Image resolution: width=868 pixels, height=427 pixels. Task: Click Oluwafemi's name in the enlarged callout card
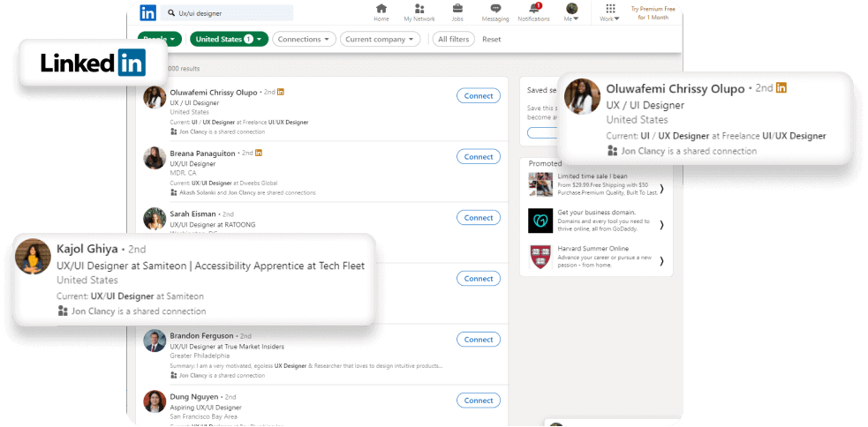pyautogui.click(x=676, y=89)
